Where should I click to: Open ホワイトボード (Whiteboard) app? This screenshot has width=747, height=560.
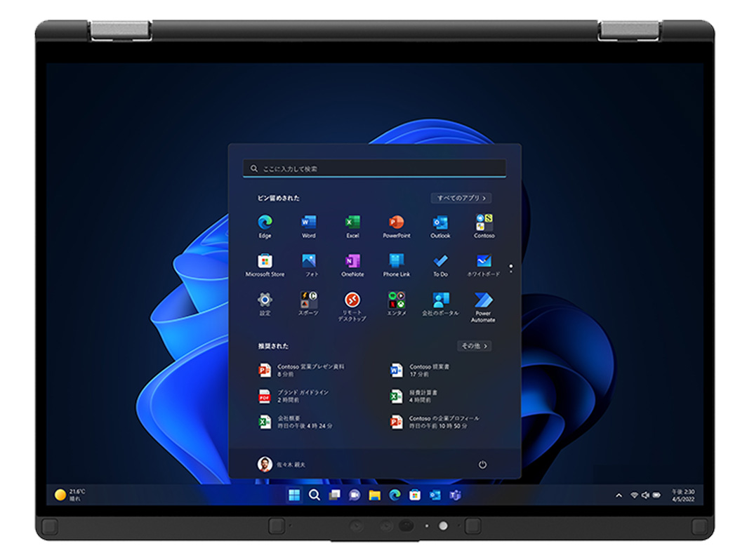tap(484, 265)
